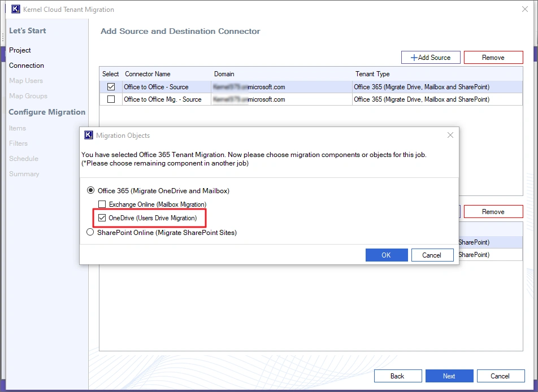The image size is (538, 392).
Task: Enable Exchange Online (Mailbox Migration)
Action: coord(102,204)
